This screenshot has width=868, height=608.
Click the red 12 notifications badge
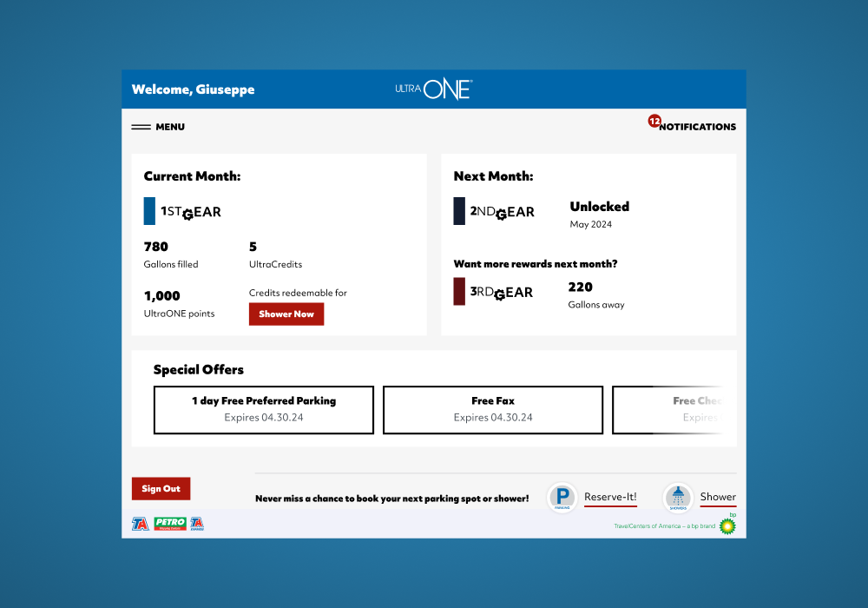(x=654, y=121)
